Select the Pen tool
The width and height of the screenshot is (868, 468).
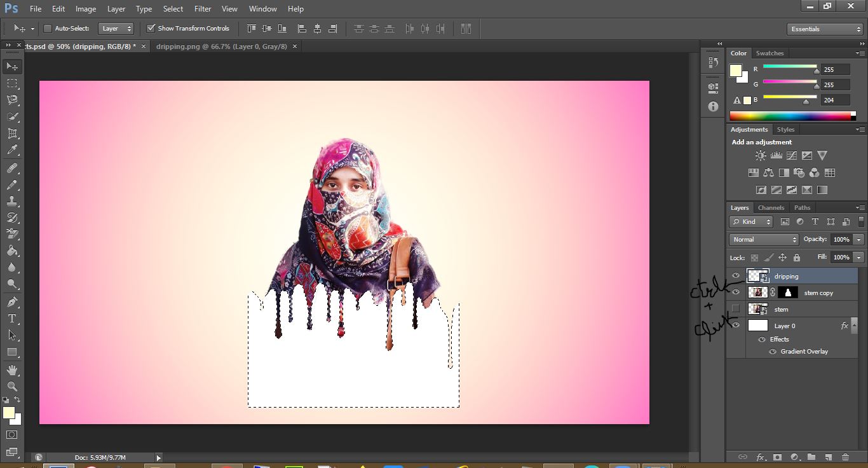(x=11, y=301)
